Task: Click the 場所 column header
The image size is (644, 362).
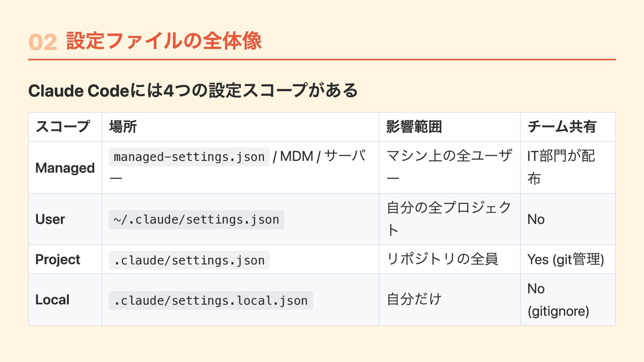Action: (123, 127)
